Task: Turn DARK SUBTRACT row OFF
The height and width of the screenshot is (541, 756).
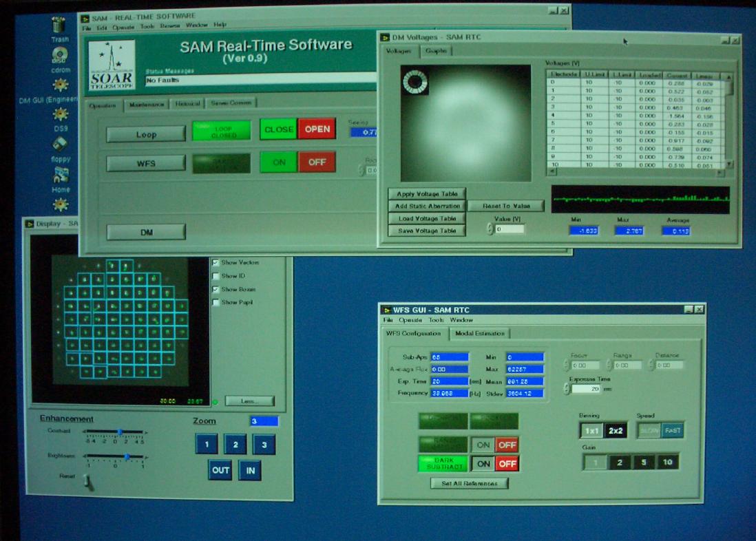Action: coord(507,464)
